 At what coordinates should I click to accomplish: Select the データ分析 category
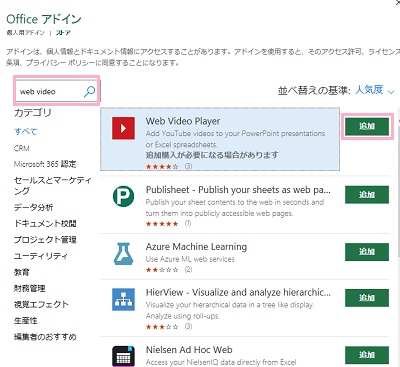click(x=33, y=207)
